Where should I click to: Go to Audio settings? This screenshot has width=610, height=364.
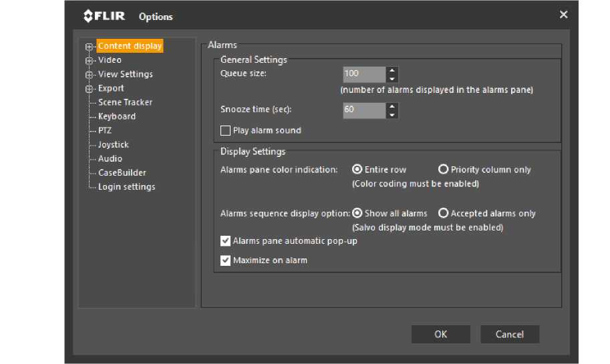point(110,158)
